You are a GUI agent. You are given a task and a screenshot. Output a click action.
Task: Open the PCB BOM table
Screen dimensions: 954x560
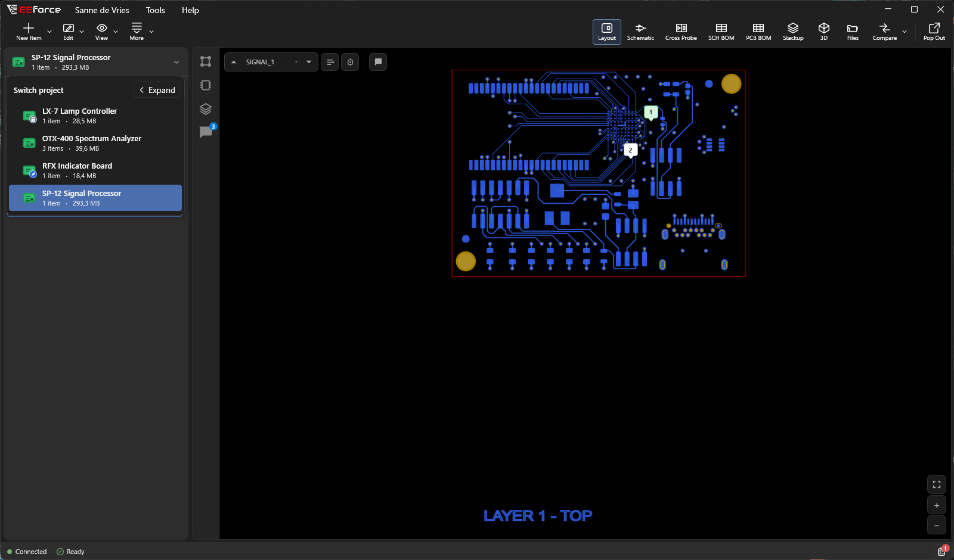click(x=758, y=32)
